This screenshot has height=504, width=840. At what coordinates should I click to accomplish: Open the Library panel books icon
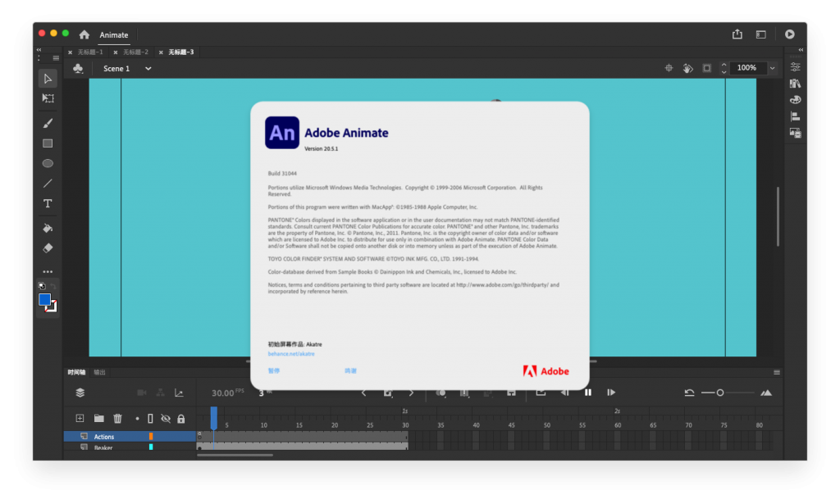coord(796,84)
